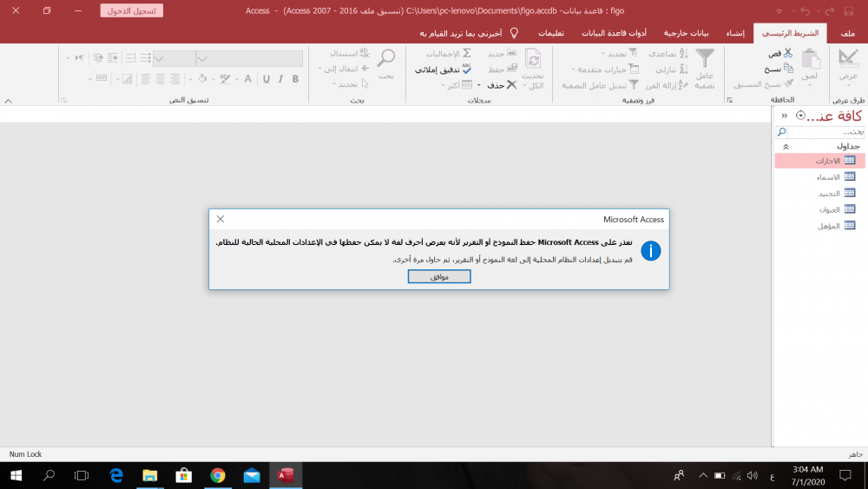Open the تعليمات (Help) tab

pyautogui.click(x=551, y=33)
